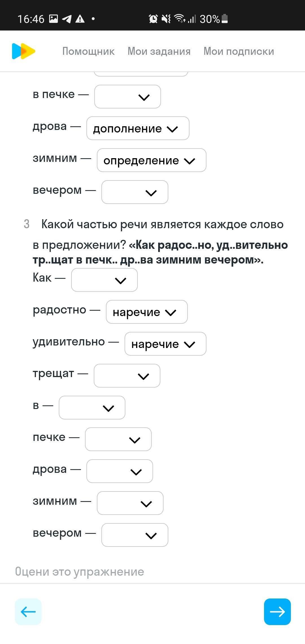Expand the dropdown for the word «Как»
The width and height of the screenshot is (305, 644).
(x=104, y=280)
